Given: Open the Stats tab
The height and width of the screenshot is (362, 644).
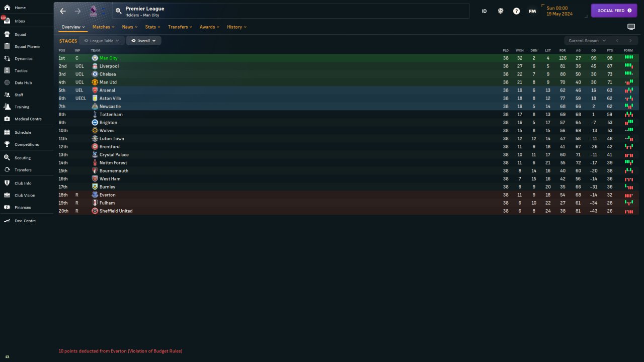Looking at the screenshot, I should pyautogui.click(x=152, y=27).
